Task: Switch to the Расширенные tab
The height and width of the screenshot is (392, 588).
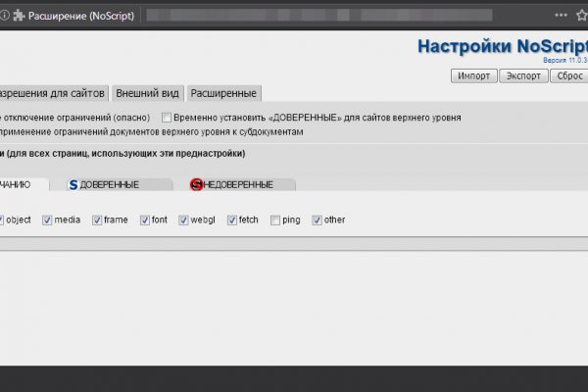Action: (x=224, y=93)
